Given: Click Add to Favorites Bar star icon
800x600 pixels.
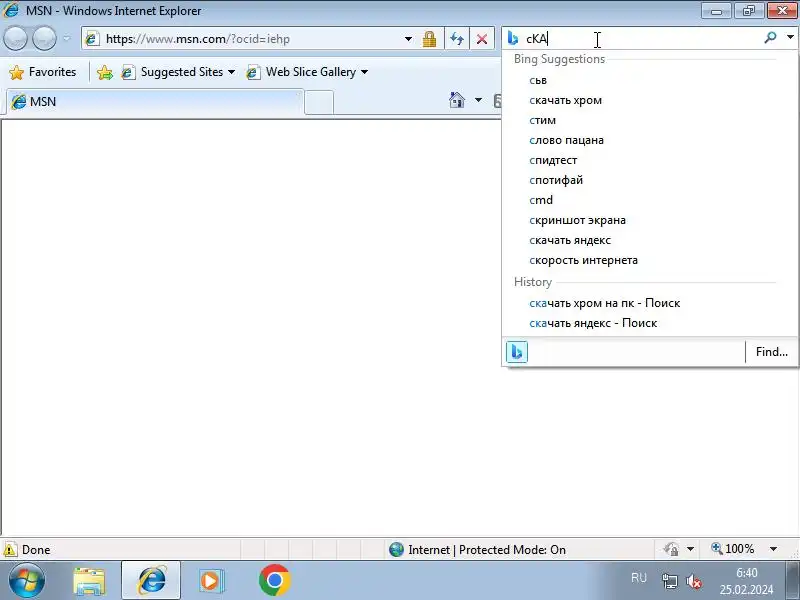Looking at the screenshot, I should pyautogui.click(x=105, y=72).
